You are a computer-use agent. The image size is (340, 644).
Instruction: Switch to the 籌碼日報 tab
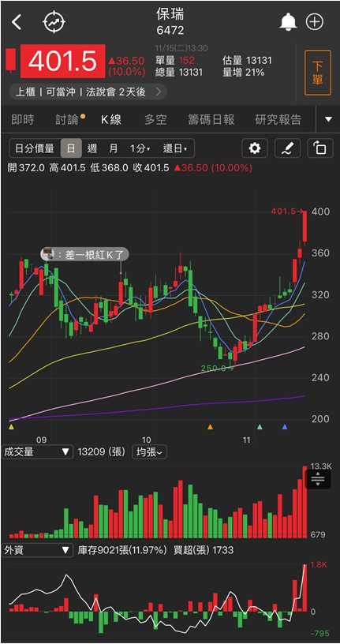(x=211, y=119)
